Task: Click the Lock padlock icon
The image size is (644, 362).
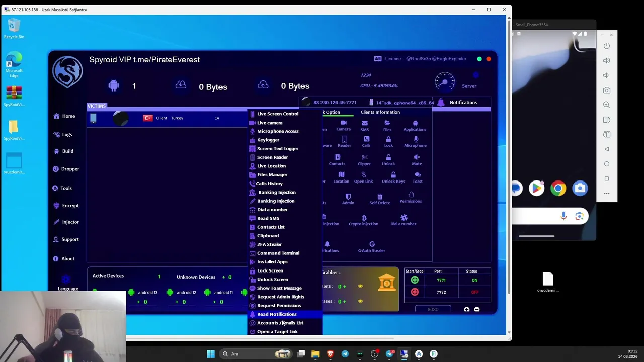Action: pyautogui.click(x=388, y=141)
